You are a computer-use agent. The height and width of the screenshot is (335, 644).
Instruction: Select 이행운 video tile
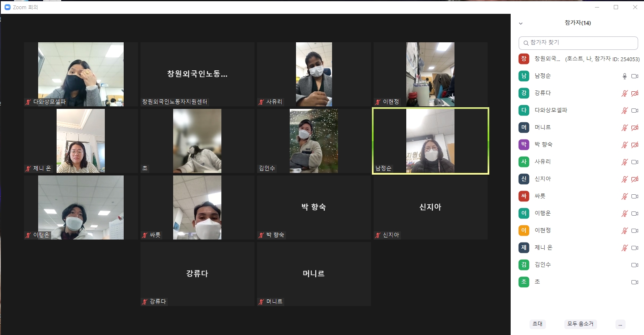pos(81,207)
